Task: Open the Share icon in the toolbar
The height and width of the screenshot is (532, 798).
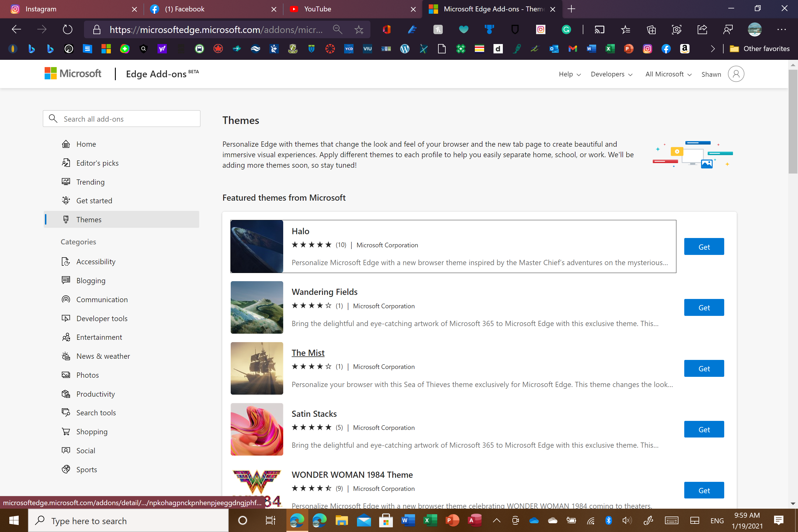Action: click(702, 29)
